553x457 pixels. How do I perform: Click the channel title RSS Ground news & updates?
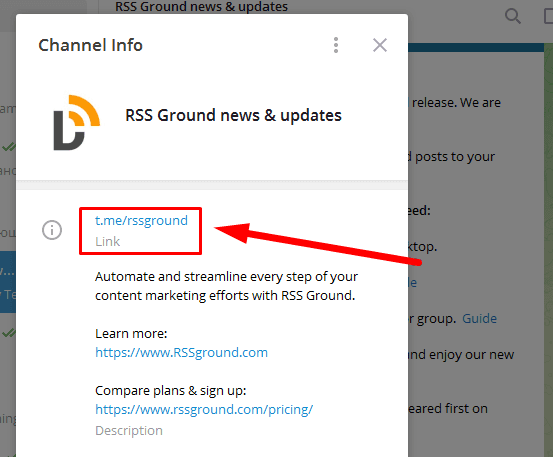coord(233,115)
